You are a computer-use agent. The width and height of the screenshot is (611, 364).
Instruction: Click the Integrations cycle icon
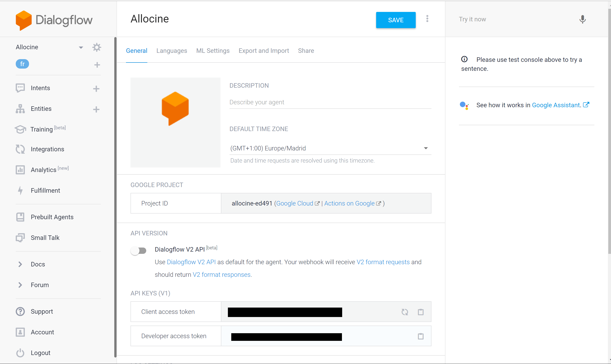click(x=20, y=149)
